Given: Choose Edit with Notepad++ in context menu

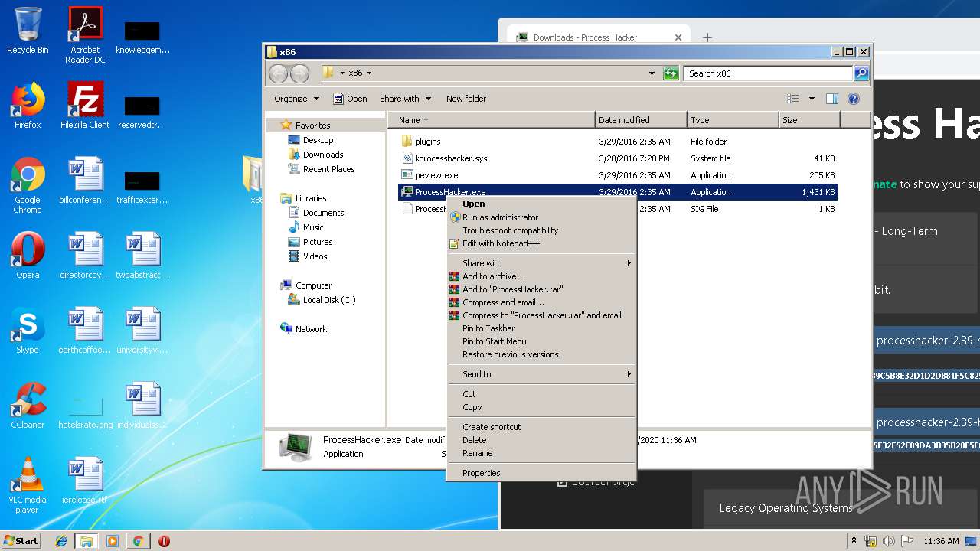Looking at the screenshot, I should pos(541,243).
